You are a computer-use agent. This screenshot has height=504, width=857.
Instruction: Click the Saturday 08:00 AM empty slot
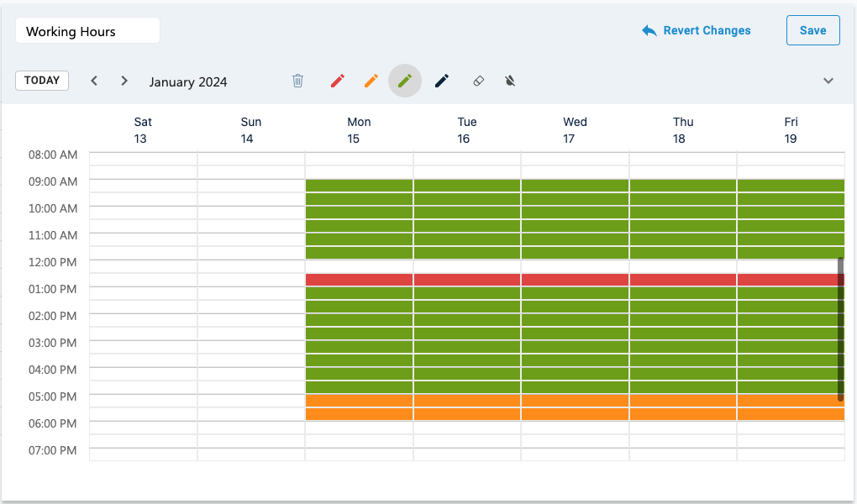[x=143, y=159]
